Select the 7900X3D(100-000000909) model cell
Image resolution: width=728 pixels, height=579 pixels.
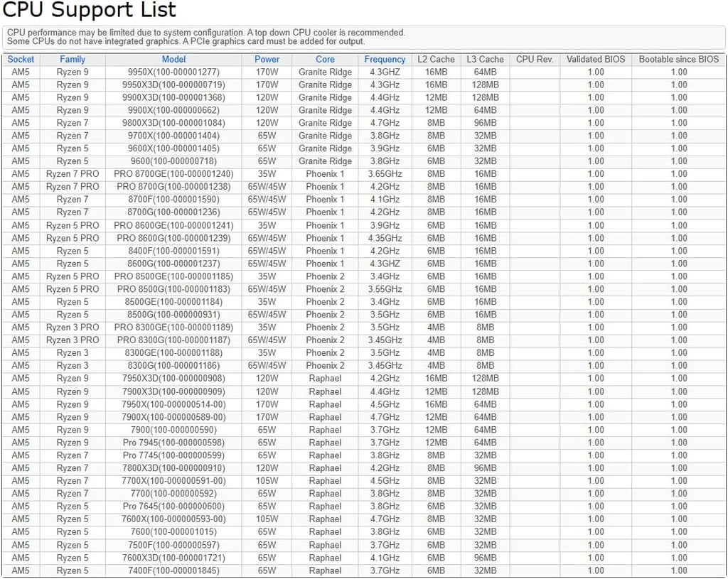[173, 391]
